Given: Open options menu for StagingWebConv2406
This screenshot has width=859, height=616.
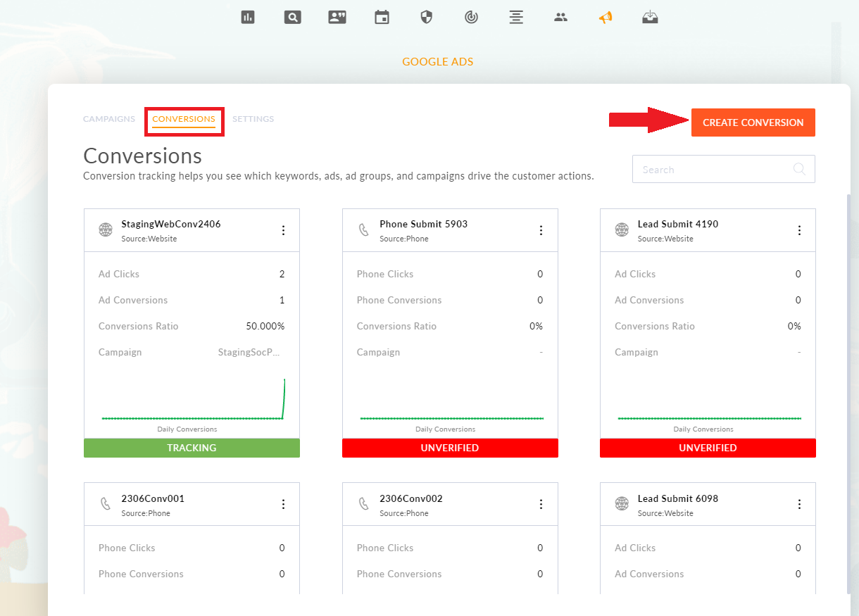Looking at the screenshot, I should click(283, 230).
